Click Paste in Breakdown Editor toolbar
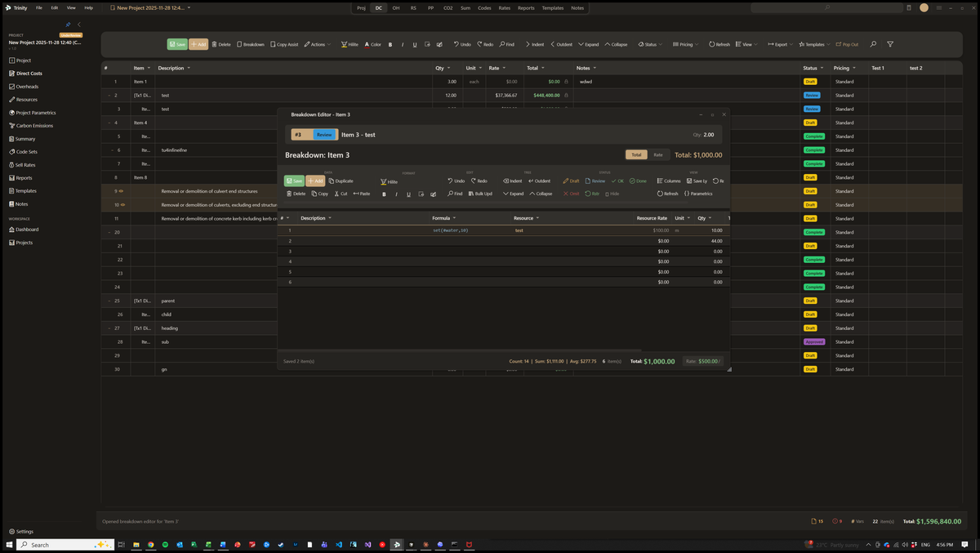The width and height of the screenshot is (980, 553). click(362, 194)
